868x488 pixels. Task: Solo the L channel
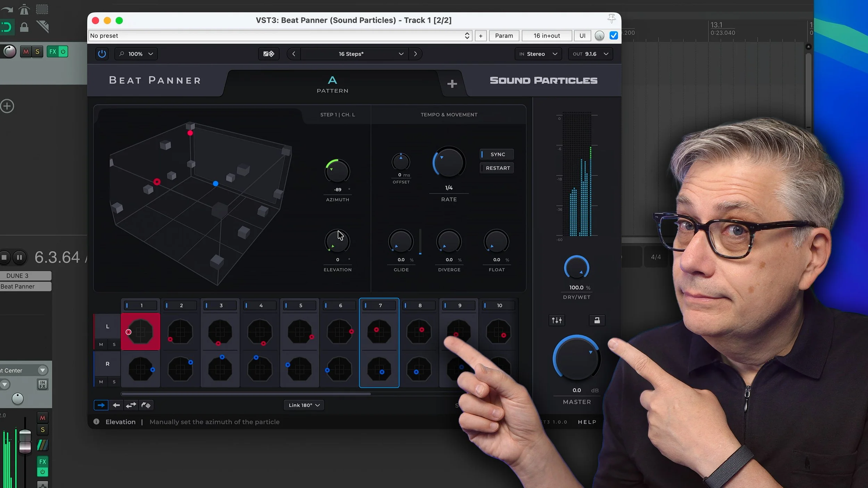(x=114, y=344)
